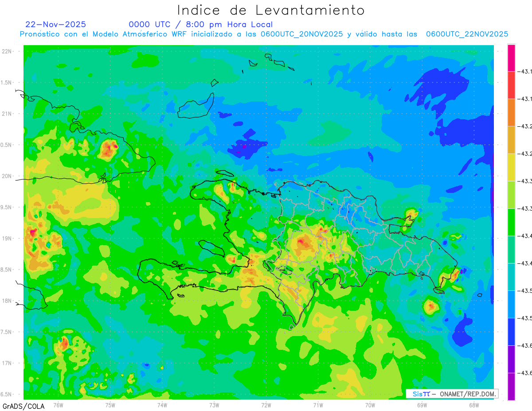Click the '74W' longitude label
Viewport: 532px width, 411px height.
tap(162, 405)
